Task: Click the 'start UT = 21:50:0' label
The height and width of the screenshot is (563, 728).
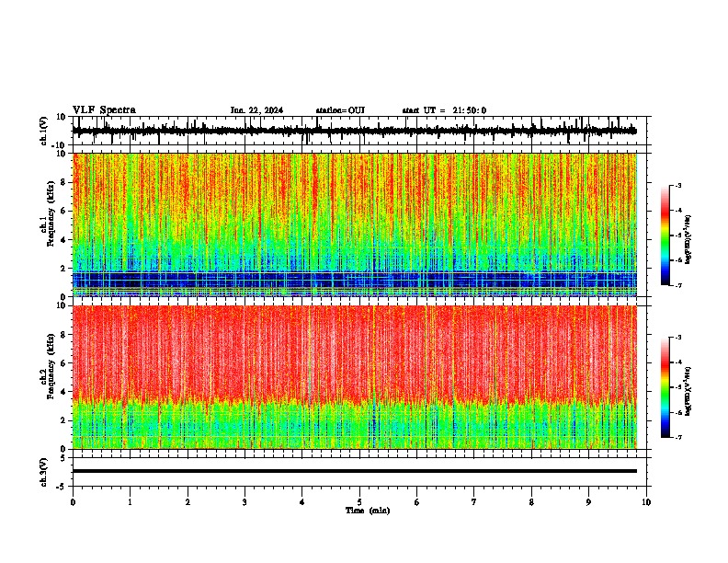Action: [x=444, y=110]
